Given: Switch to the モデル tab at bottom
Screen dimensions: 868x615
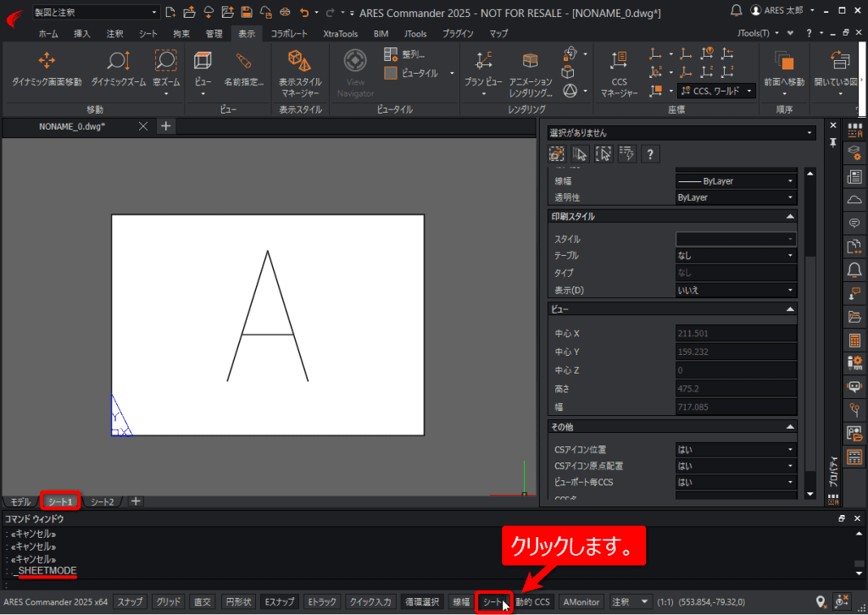Looking at the screenshot, I should 20,501.
